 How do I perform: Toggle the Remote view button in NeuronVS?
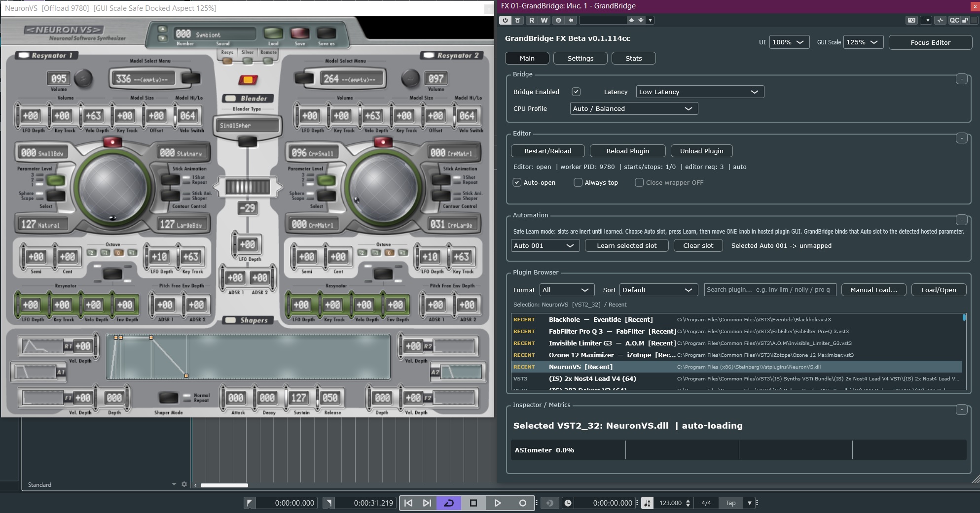click(268, 61)
